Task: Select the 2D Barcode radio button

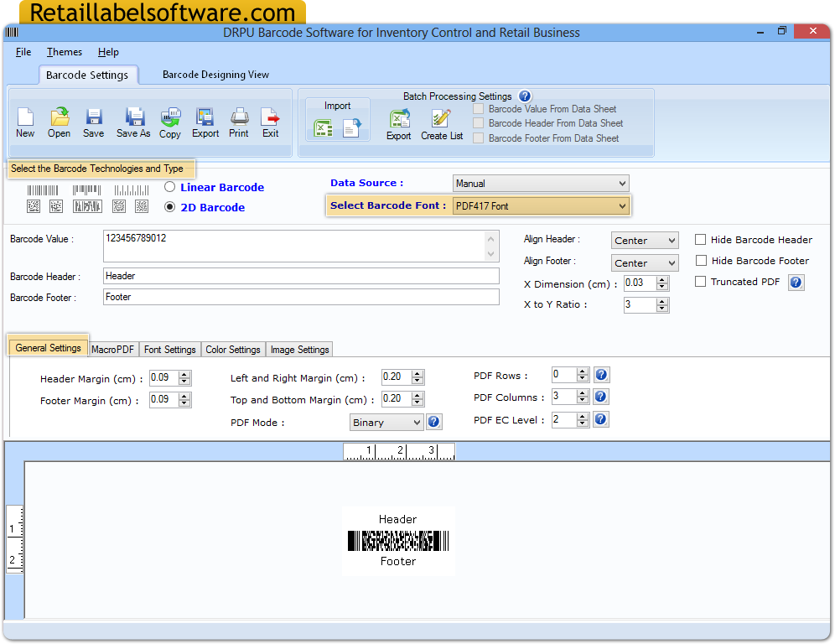Action: click(x=170, y=206)
